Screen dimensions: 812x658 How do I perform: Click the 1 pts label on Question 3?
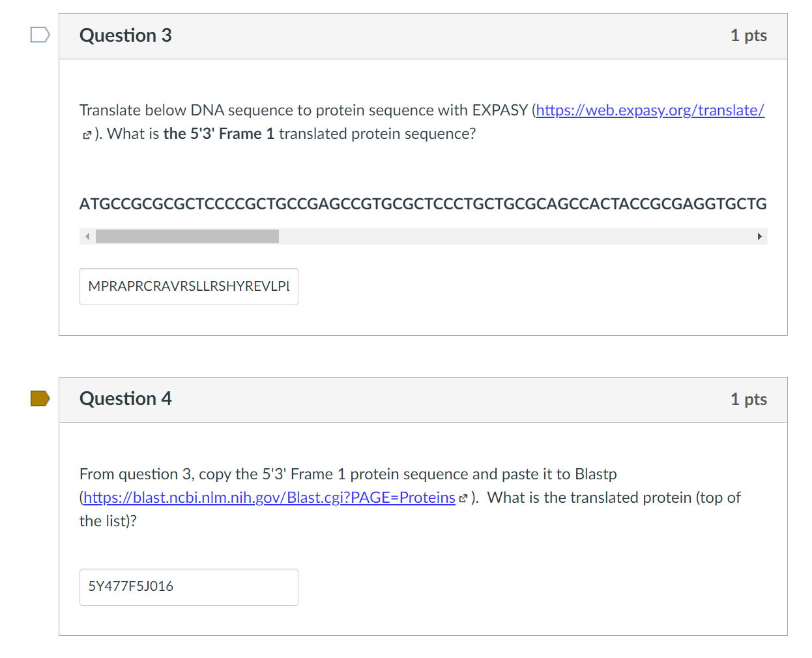748,35
